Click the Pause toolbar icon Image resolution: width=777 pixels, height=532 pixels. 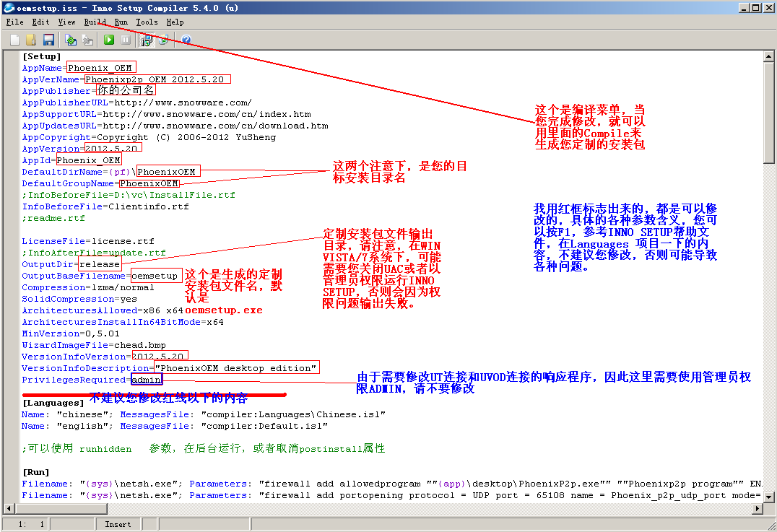126,40
